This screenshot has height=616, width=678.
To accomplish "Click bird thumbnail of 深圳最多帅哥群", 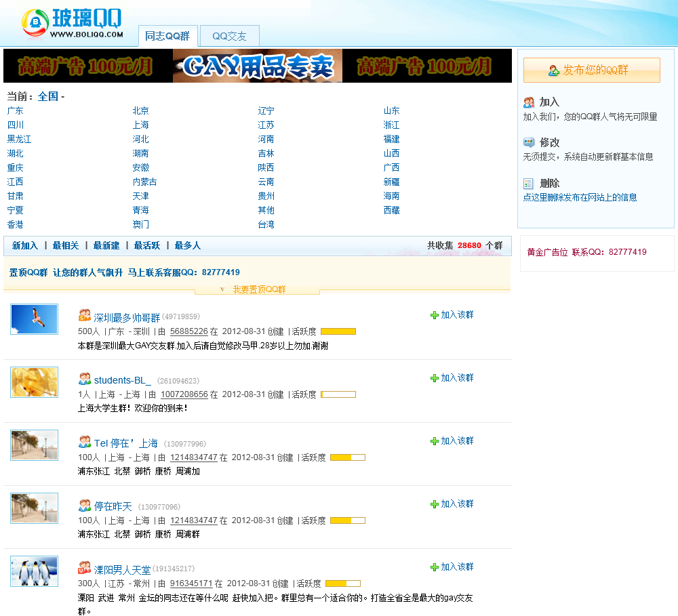I will pos(34,319).
